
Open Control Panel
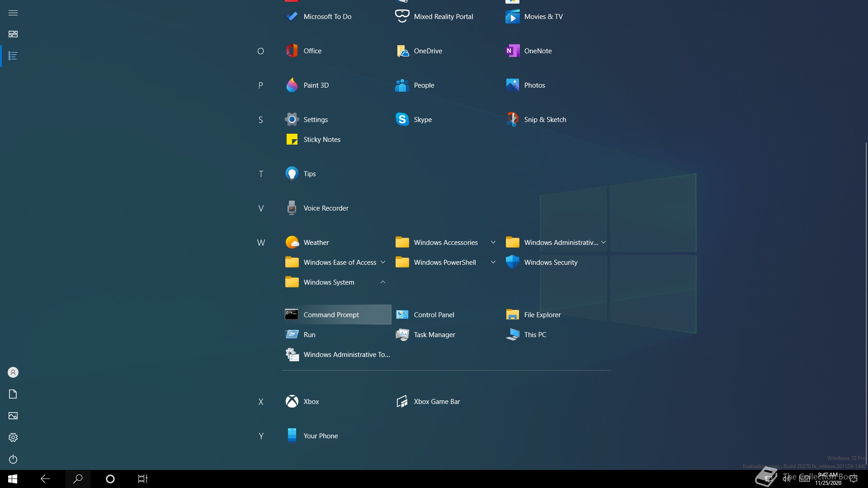pyautogui.click(x=446, y=315)
